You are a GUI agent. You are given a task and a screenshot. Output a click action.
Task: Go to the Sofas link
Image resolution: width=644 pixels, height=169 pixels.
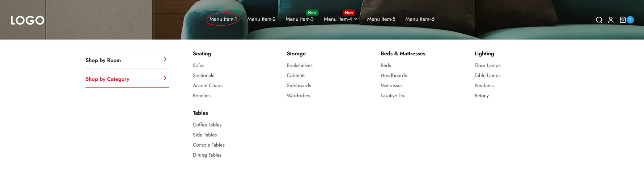coord(198,66)
